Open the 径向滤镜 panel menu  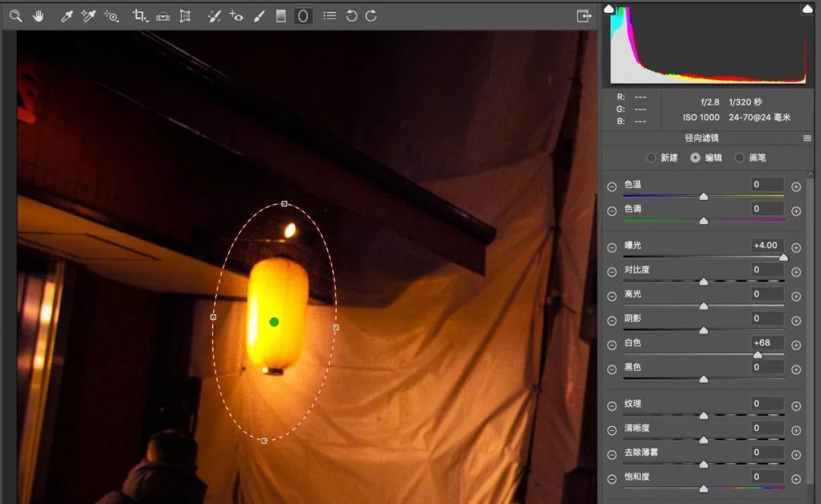click(807, 138)
